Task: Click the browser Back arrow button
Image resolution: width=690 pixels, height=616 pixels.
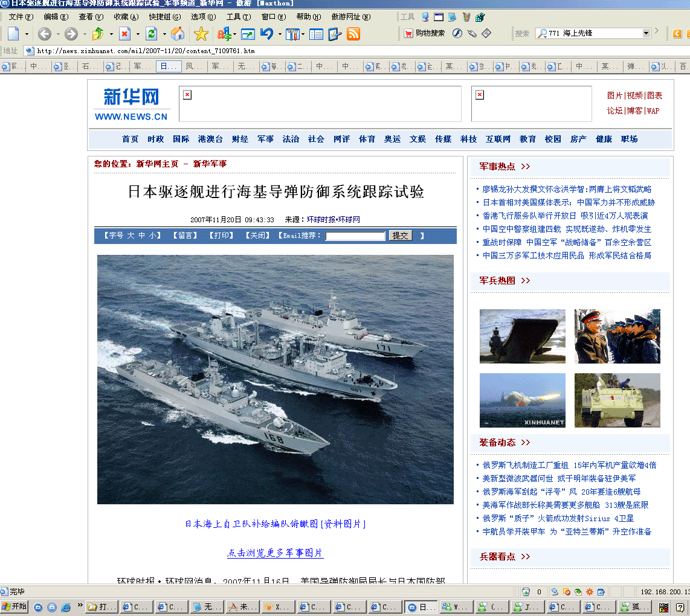Action: (44, 34)
